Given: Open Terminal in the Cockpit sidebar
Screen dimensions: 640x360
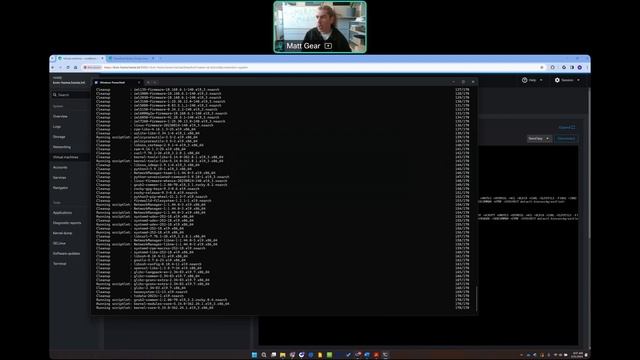Looking at the screenshot, I should tap(60, 264).
